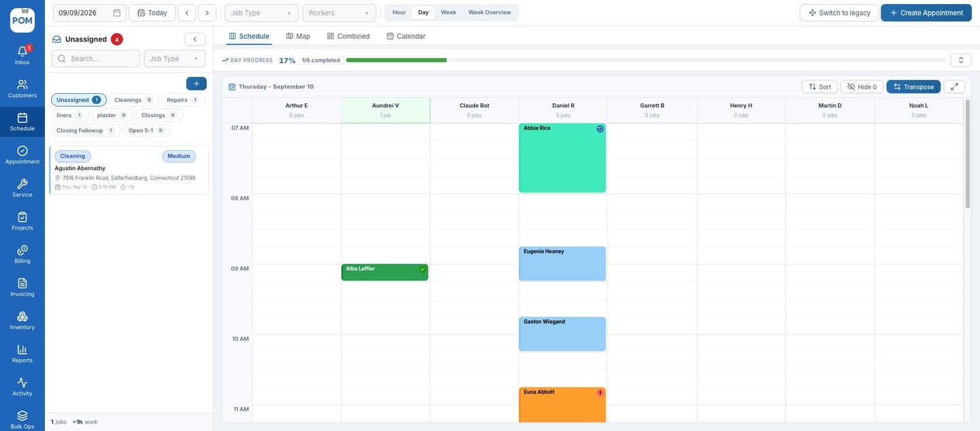Image resolution: width=980 pixels, height=431 pixels.
Task: Click the schedule vertical scrollbar
Action: [x=968, y=154]
